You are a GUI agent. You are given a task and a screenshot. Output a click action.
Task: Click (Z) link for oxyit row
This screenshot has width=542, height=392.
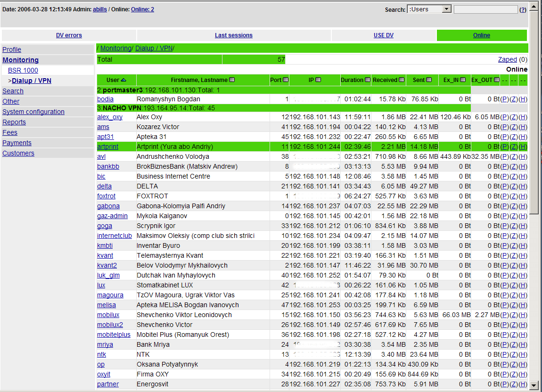point(514,375)
